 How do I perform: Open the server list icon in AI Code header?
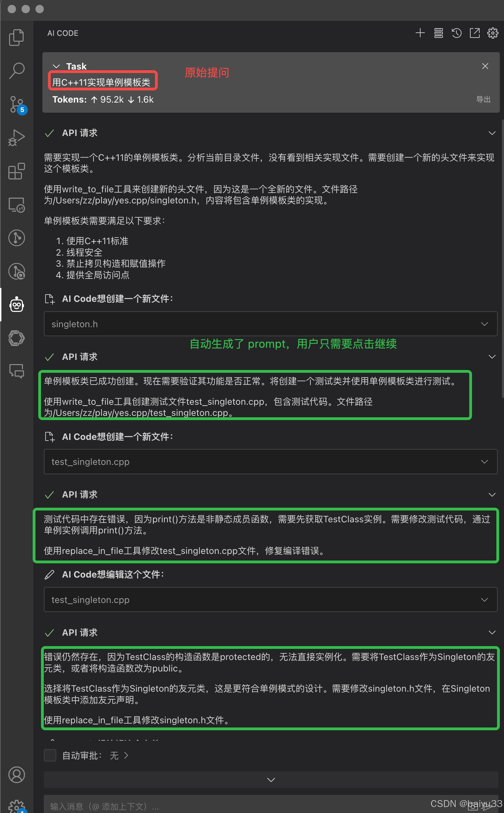point(439,33)
